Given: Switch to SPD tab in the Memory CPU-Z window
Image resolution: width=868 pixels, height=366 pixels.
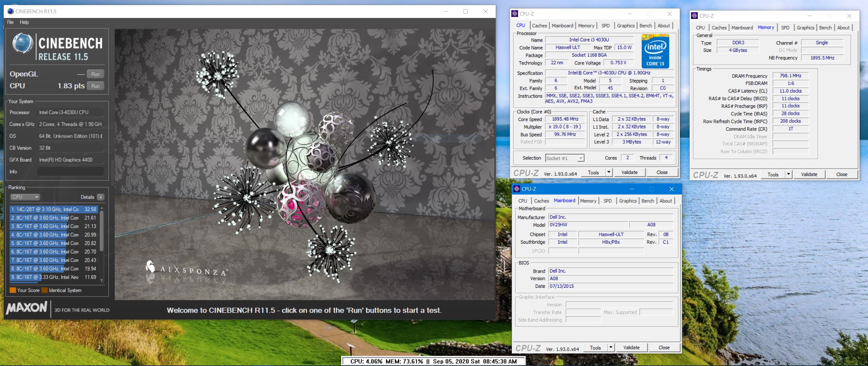Looking at the screenshot, I should 785,28.
